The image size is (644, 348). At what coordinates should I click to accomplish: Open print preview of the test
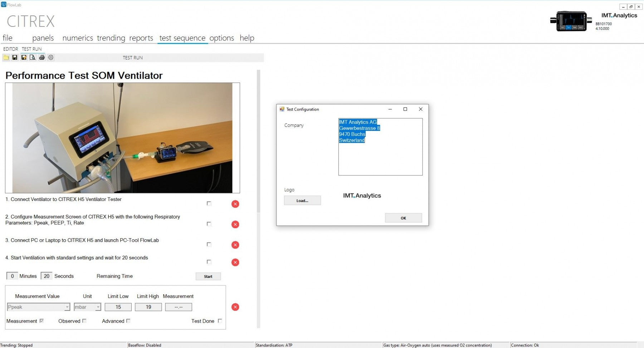(33, 57)
